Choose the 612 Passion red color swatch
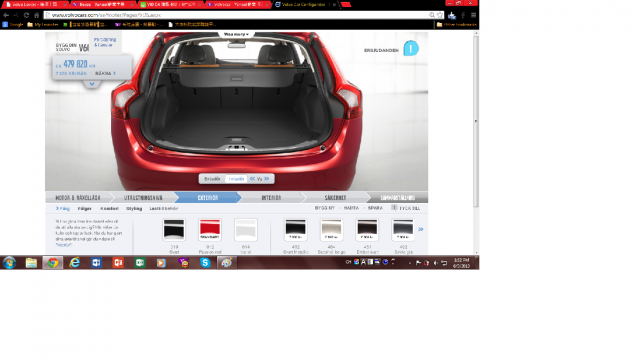Screen dimensions: 640x360 (210, 230)
